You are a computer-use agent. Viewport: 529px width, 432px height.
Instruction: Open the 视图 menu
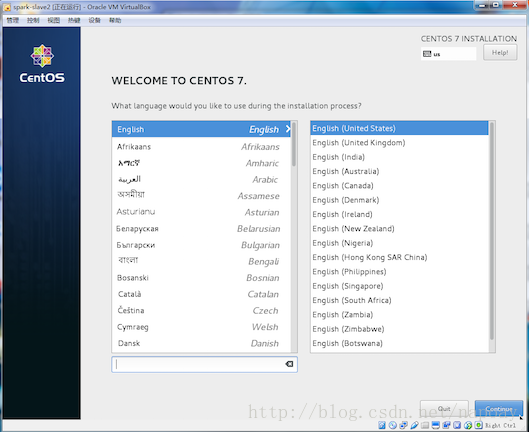click(54, 20)
